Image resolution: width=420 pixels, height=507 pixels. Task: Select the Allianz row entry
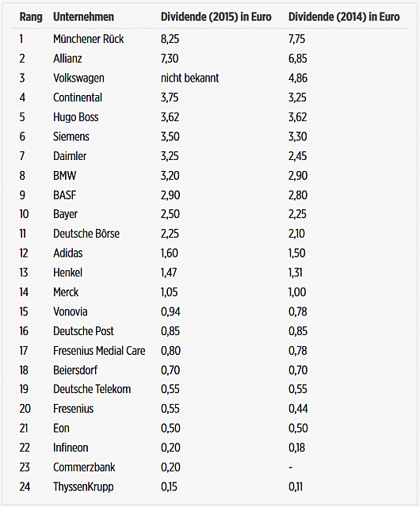click(67, 59)
